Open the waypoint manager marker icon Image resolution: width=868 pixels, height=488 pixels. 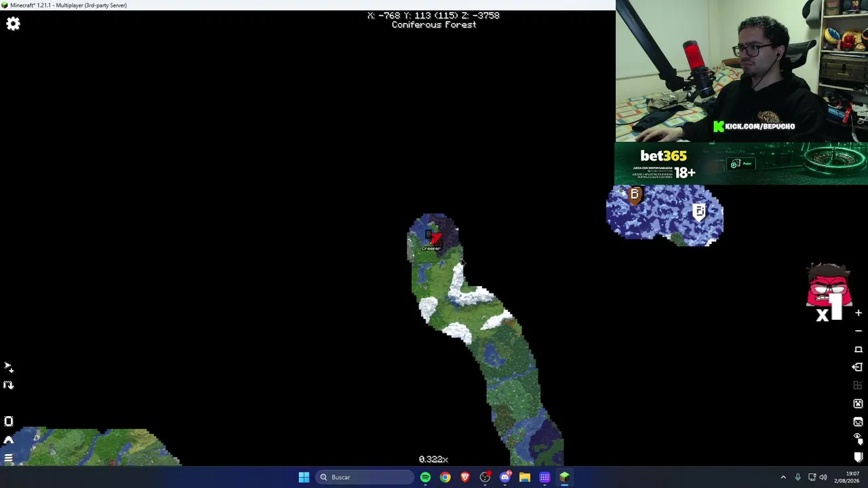click(858, 457)
